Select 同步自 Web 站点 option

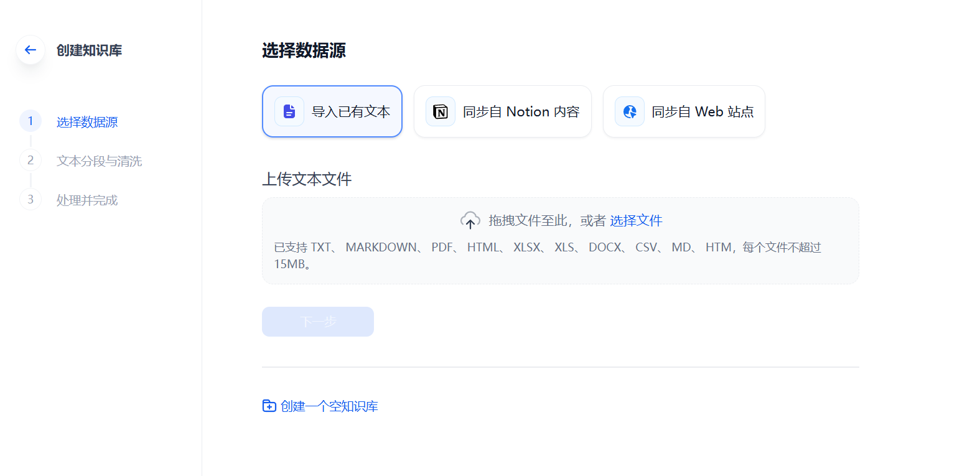coord(684,111)
